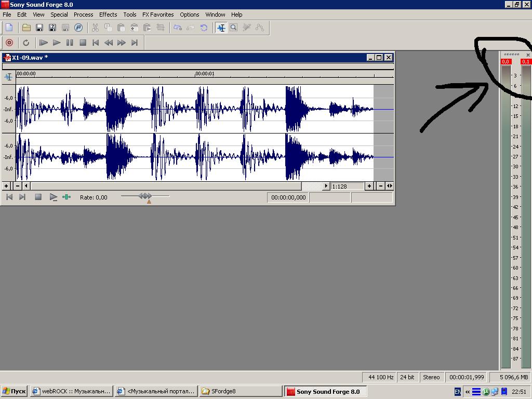Click the green scrub mode icon

point(66,197)
